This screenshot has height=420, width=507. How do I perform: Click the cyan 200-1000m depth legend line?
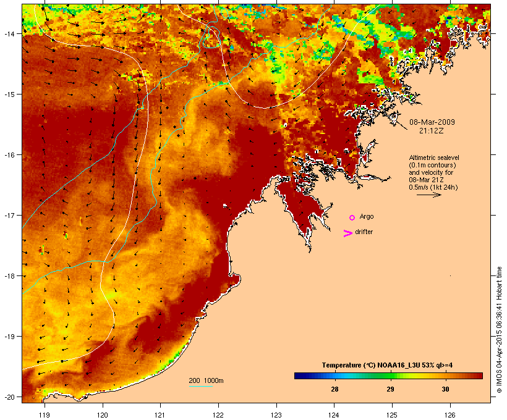pyautogui.click(x=200, y=386)
